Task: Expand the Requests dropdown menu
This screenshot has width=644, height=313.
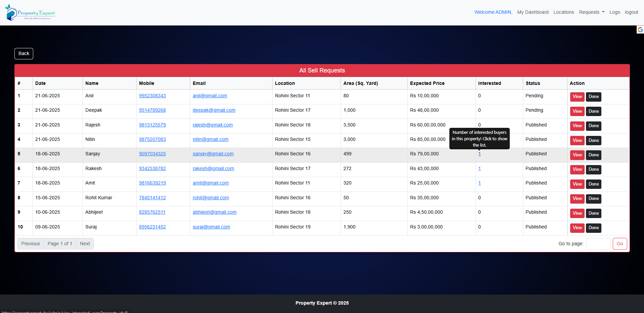Action: click(591, 12)
